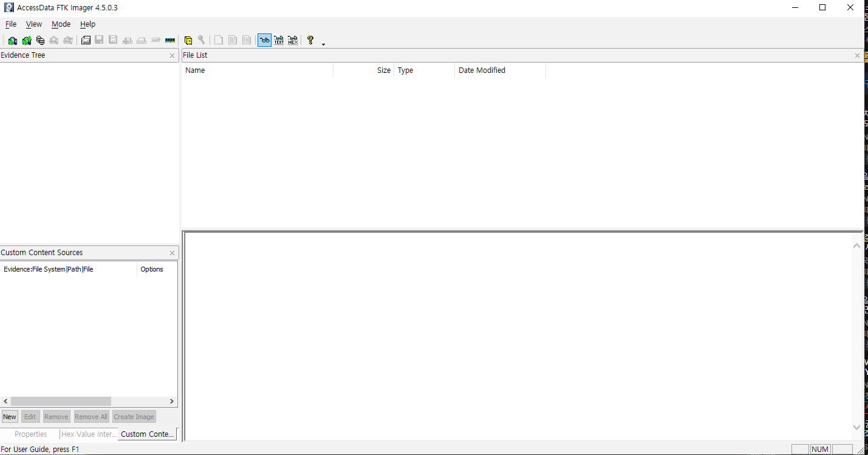Viewport: 868px width, 455px height.
Task: Open the yellow question mark Help icon
Action: tap(310, 41)
